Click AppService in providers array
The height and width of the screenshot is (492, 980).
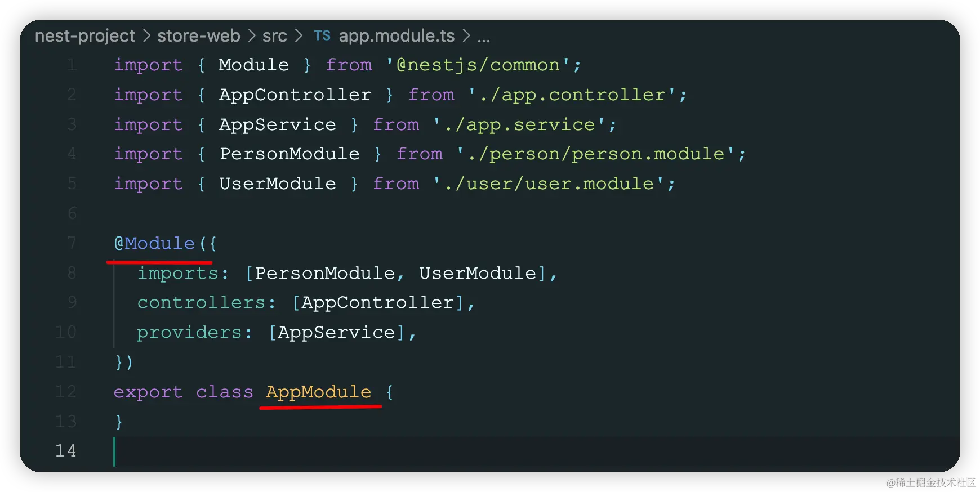click(x=336, y=333)
